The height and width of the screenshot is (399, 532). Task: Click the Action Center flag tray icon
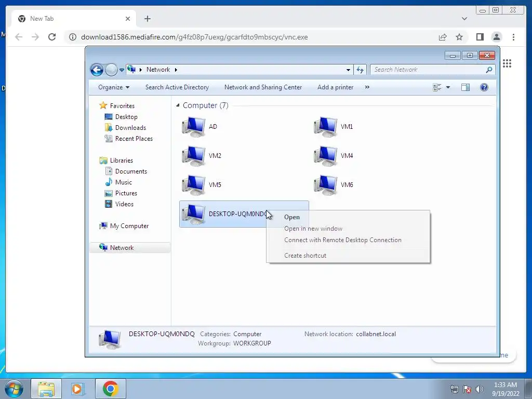click(x=467, y=389)
